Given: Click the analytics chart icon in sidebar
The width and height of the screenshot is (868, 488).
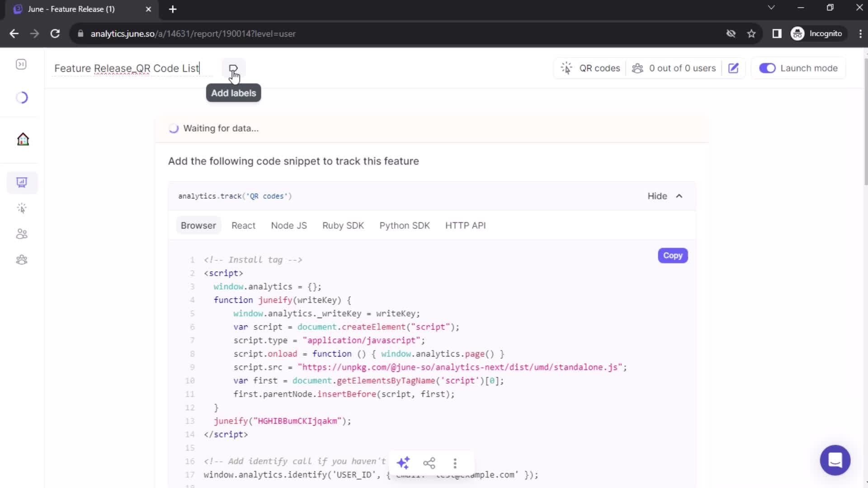Looking at the screenshot, I should 22,183.
